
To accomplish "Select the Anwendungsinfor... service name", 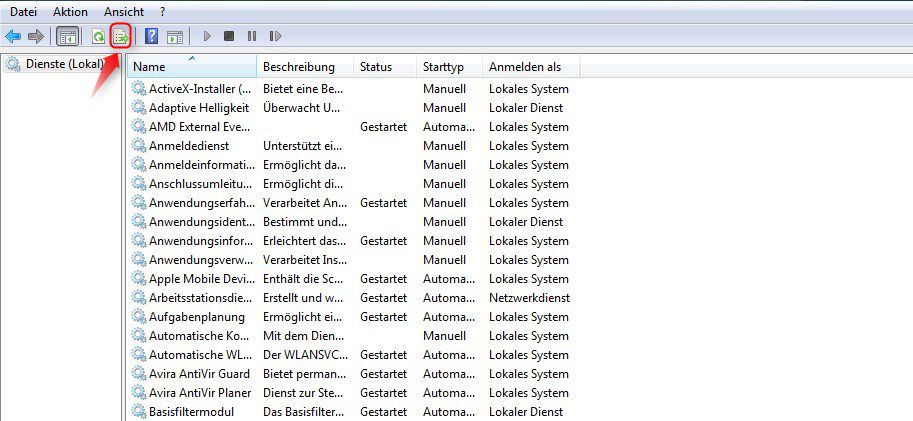I will pos(201,240).
